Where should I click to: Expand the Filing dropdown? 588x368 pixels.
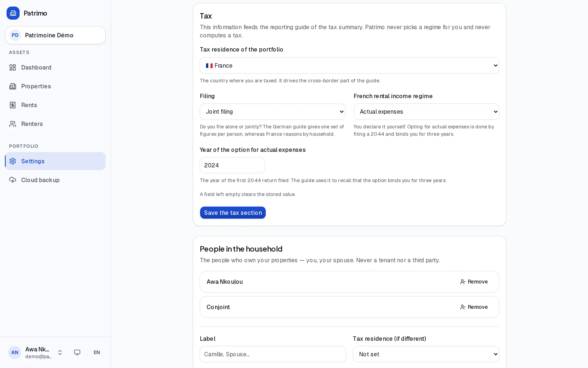point(272,111)
